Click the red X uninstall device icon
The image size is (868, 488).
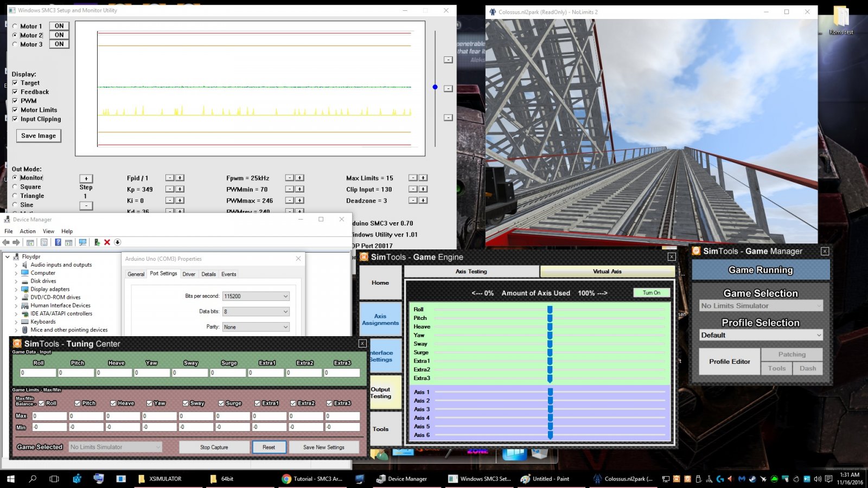point(107,242)
